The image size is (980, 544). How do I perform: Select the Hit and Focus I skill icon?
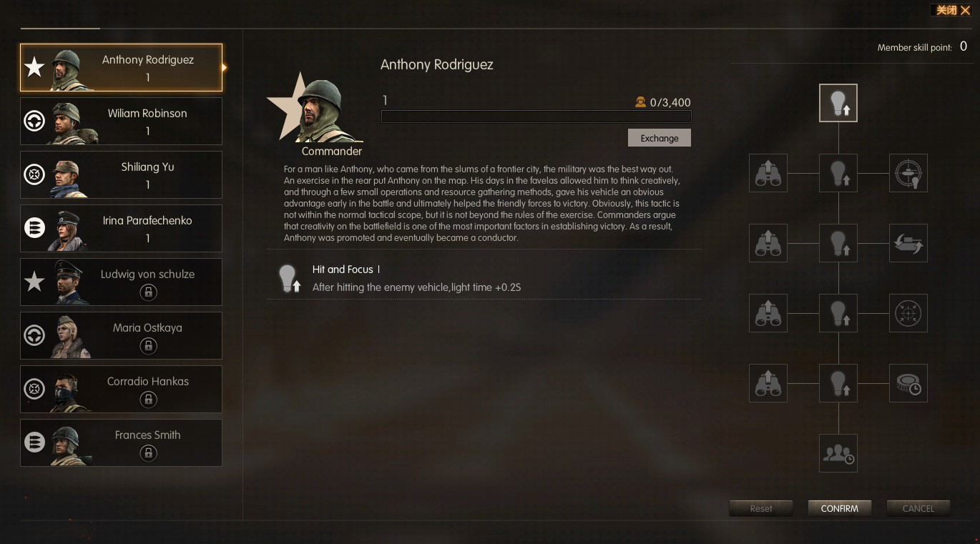288,279
